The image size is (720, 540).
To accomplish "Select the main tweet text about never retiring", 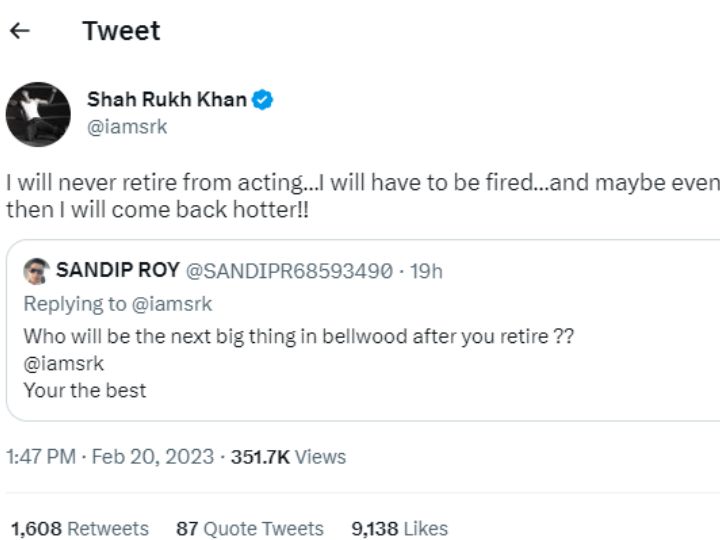I will coord(363,196).
